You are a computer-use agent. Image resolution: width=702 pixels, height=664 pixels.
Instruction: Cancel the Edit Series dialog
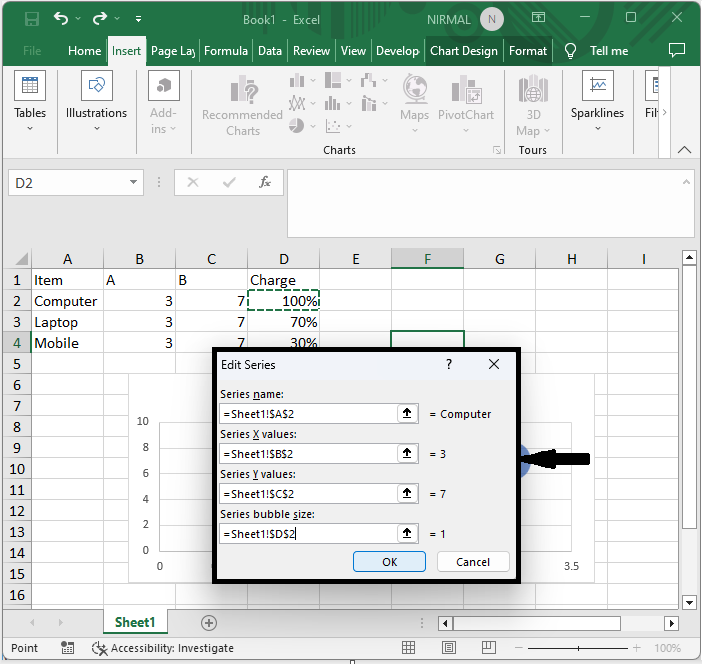[x=473, y=562]
